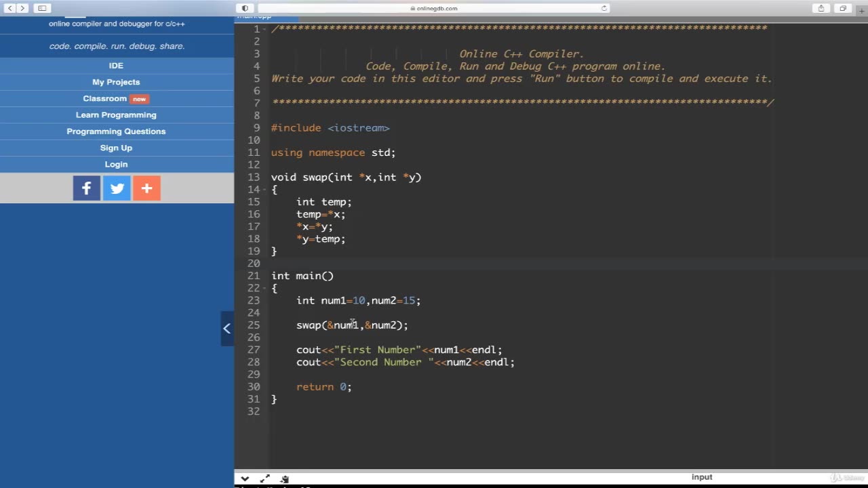Screen dimensions: 868x488
Task: Click 'int temp;' declaration line
Action: (x=323, y=202)
